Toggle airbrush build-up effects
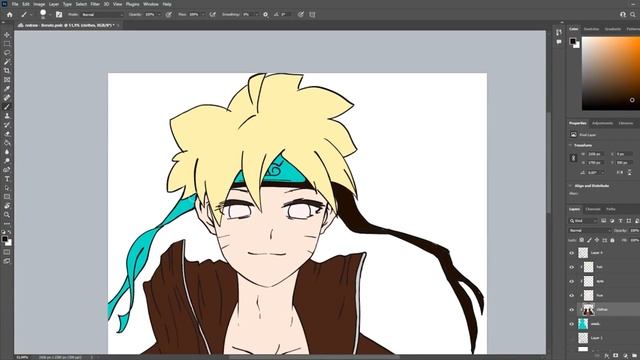The height and width of the screenshot is (360, 640). pyautogui.click(x=213, y=14)
